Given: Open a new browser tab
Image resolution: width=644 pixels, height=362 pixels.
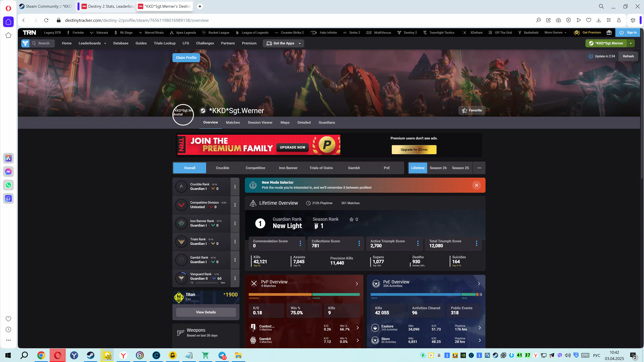Looking at the screenshot, I should (200, 6).
